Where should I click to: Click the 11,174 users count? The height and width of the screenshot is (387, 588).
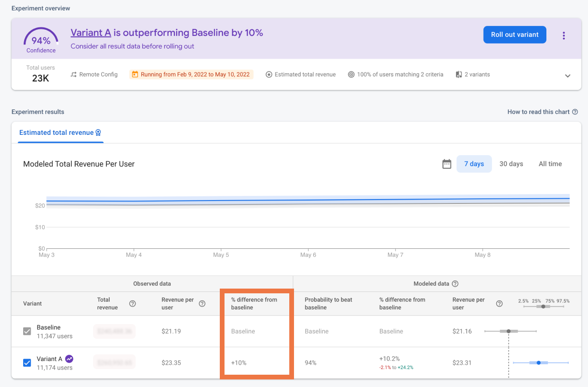click(x=55, y=368)
